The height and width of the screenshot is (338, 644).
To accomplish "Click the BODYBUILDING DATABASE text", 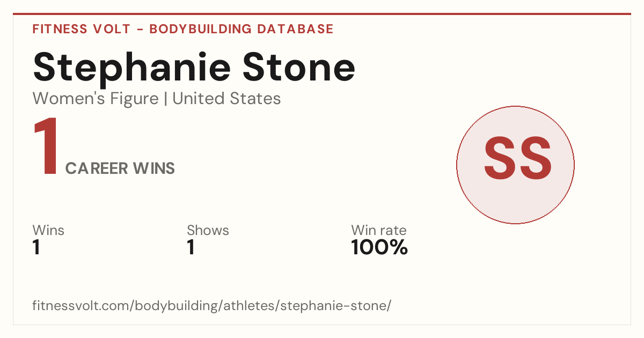I will 241,29.
